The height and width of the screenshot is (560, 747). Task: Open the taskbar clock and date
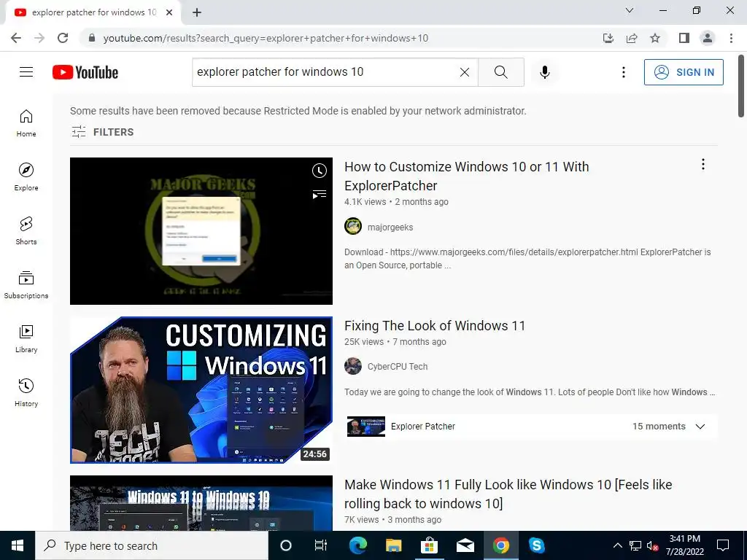pos(684,545)
